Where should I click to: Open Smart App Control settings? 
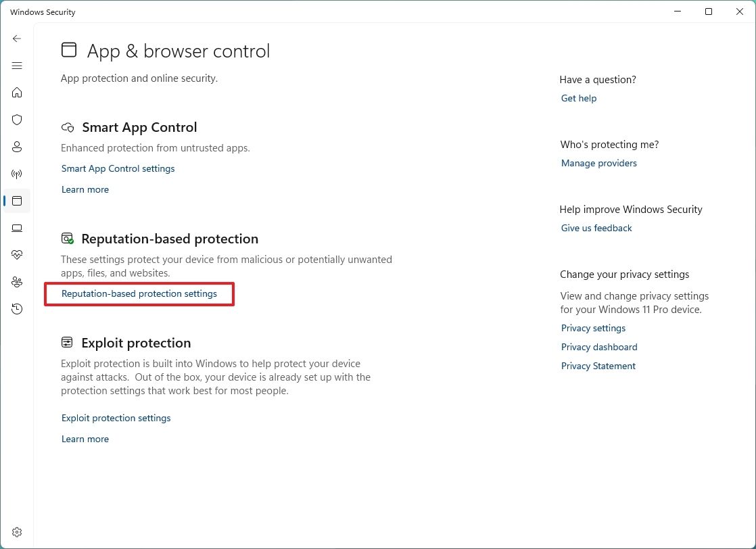click(x=118, y=168)
